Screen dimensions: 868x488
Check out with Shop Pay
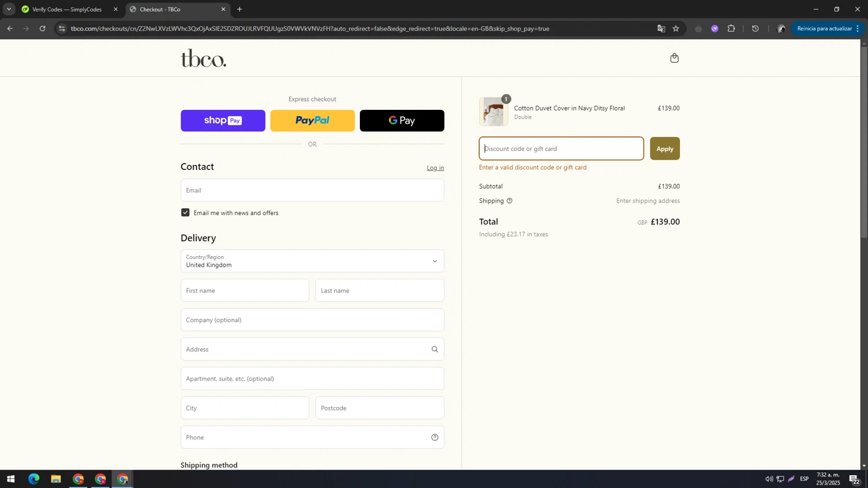tap(223, 120)
